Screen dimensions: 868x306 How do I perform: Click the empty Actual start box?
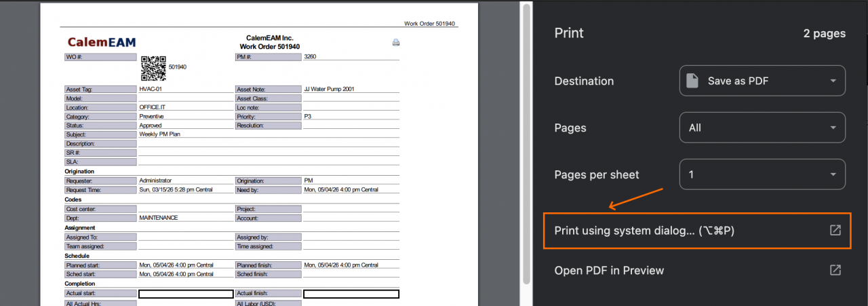(x=186, y=294)
